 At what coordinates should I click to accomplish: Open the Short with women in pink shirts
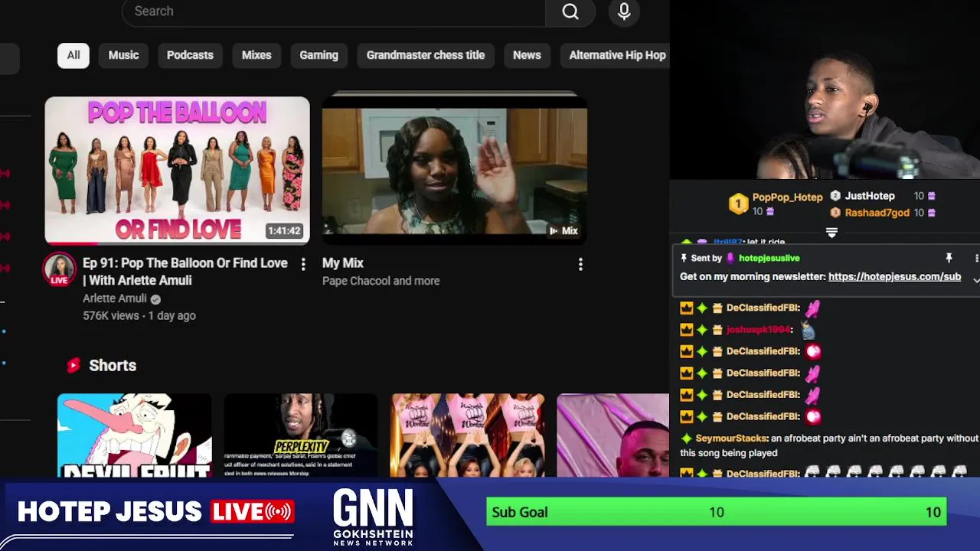tap(468, 435)
